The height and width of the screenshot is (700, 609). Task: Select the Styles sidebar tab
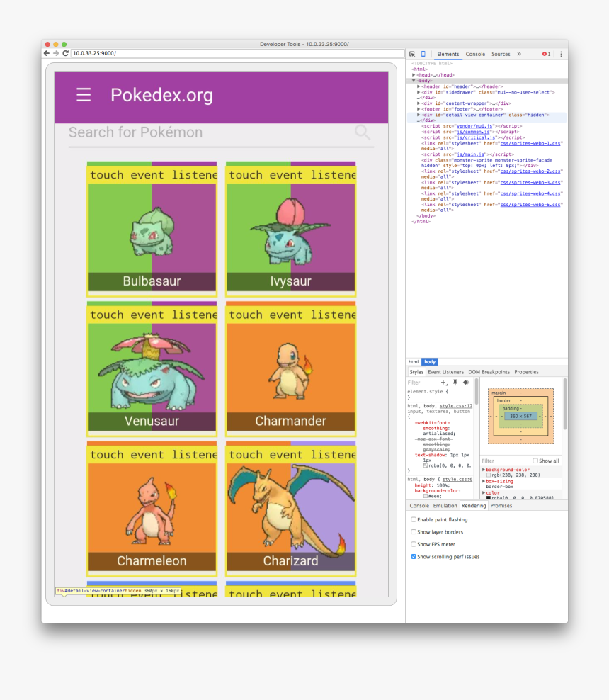(416, 372)
